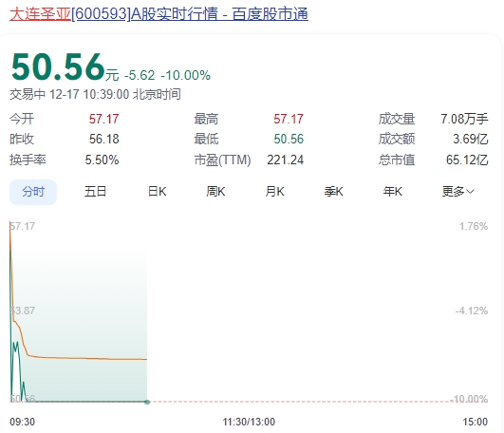The image size is (504, 433).
Task: Click the -5.62 price change
Action: [x=140, y=75]
